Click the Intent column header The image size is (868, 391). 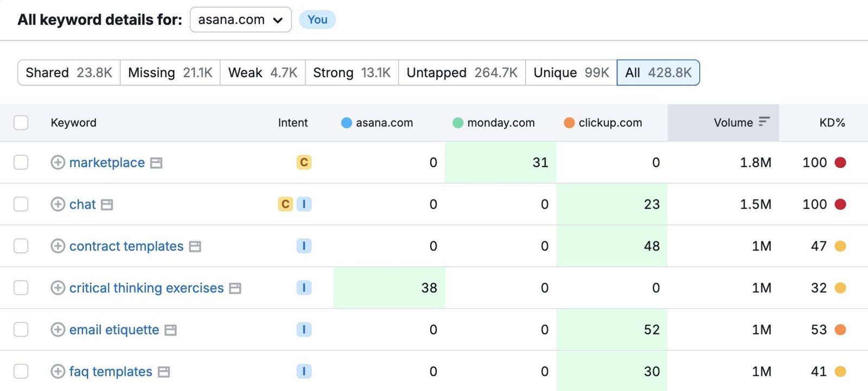pyautogui.click(x=293, y=123)
